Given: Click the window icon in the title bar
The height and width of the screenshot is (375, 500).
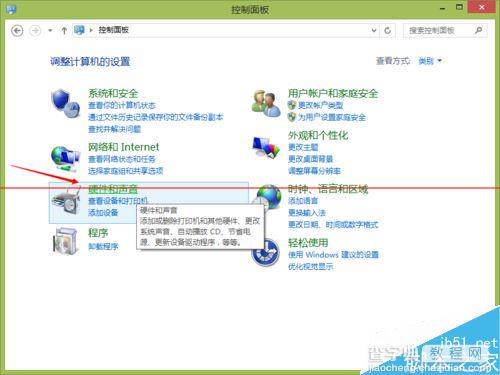Looking at the screenshot, I should tap(11, 9).
